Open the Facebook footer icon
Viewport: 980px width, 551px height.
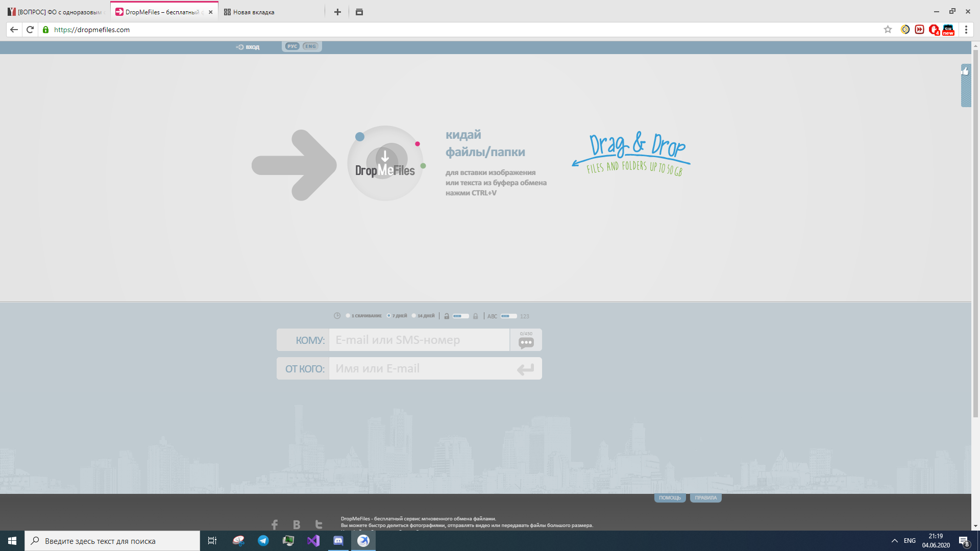click(x=275, y=524)
